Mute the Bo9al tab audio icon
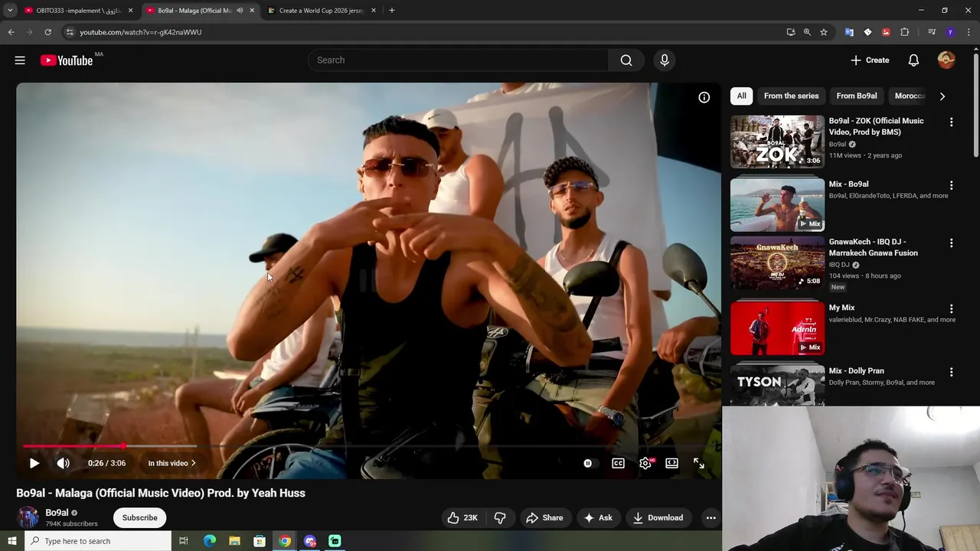This screenshot has height=551, width=980. (240, 11)
